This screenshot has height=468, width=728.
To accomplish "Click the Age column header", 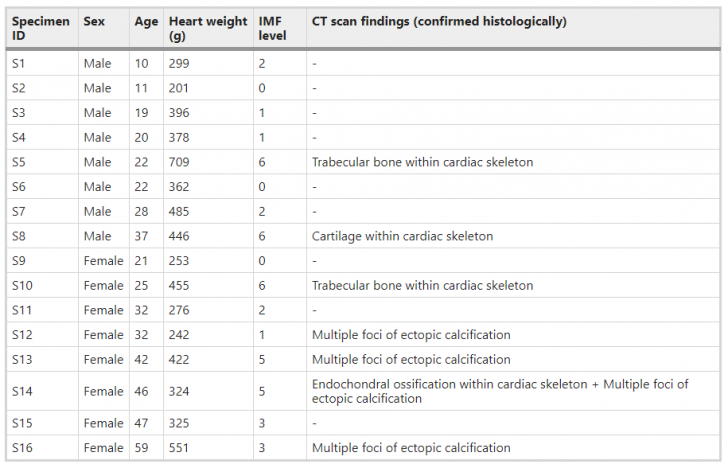I will click(145, 22).
